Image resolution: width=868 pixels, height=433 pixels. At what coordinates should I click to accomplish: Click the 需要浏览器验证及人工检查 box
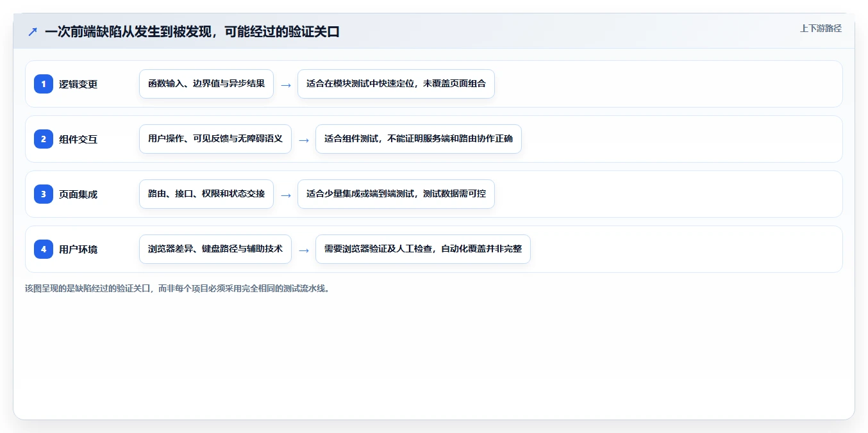coord(423,249)
